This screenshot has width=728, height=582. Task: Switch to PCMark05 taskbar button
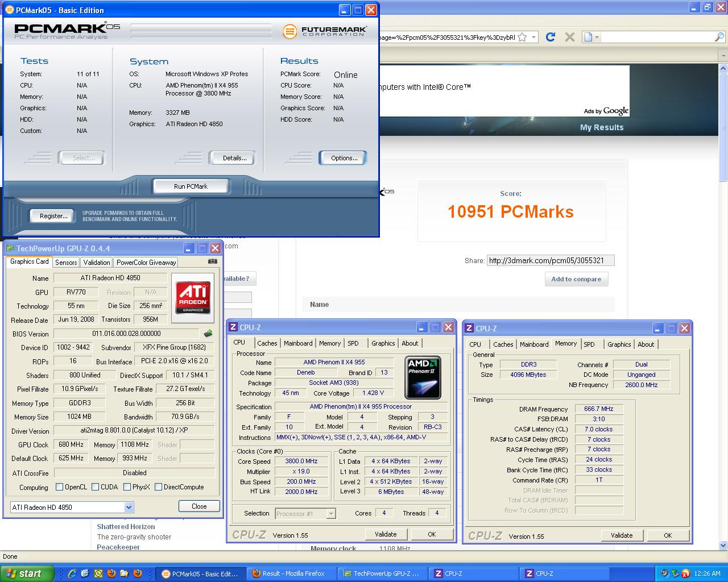201,573
